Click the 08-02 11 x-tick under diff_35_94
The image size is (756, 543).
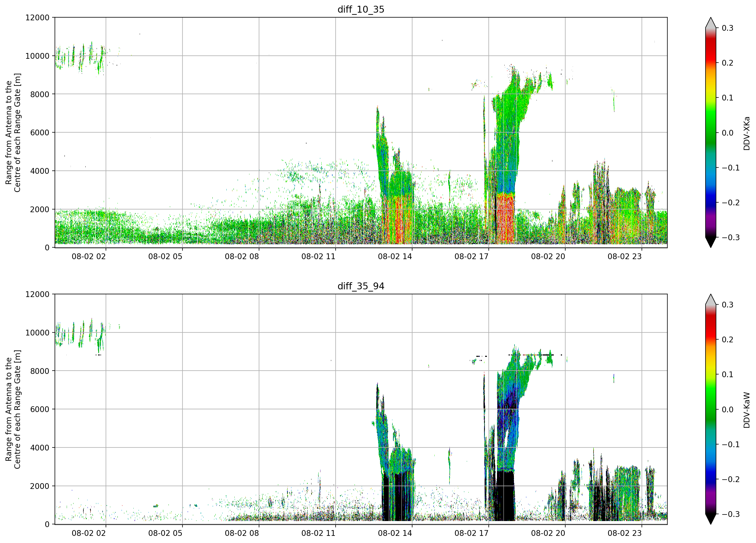pos(318,533)
